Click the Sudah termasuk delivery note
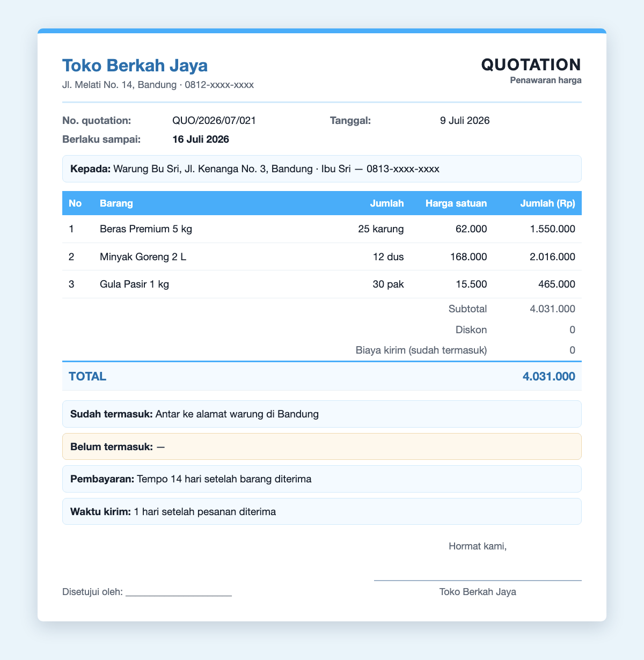 (x=322, y=414)
